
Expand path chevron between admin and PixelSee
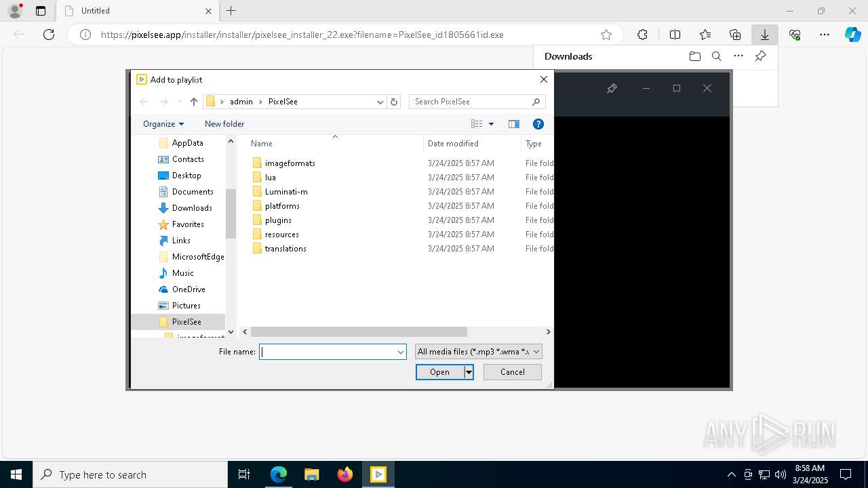[x=260, y=102]
